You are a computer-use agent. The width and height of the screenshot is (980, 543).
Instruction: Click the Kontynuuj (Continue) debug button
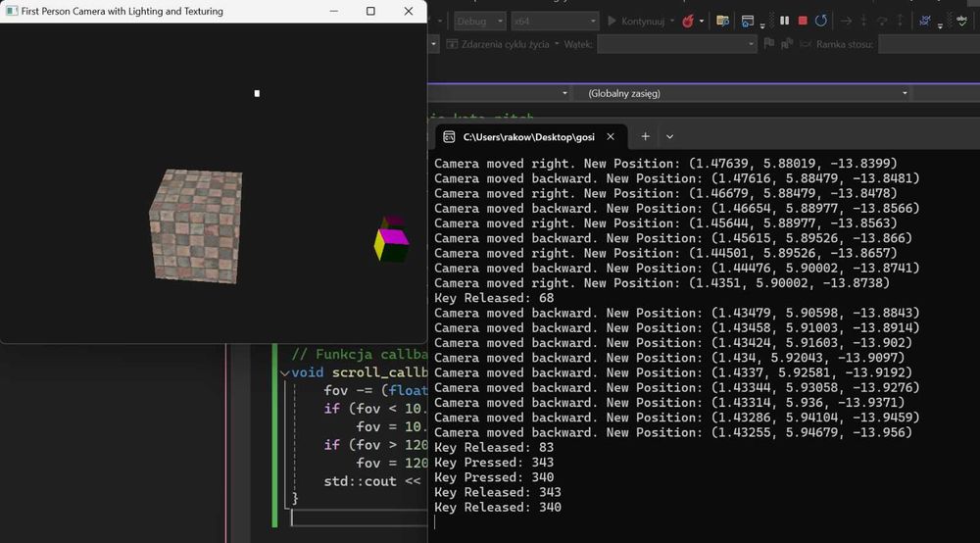[x=638, y=21]
